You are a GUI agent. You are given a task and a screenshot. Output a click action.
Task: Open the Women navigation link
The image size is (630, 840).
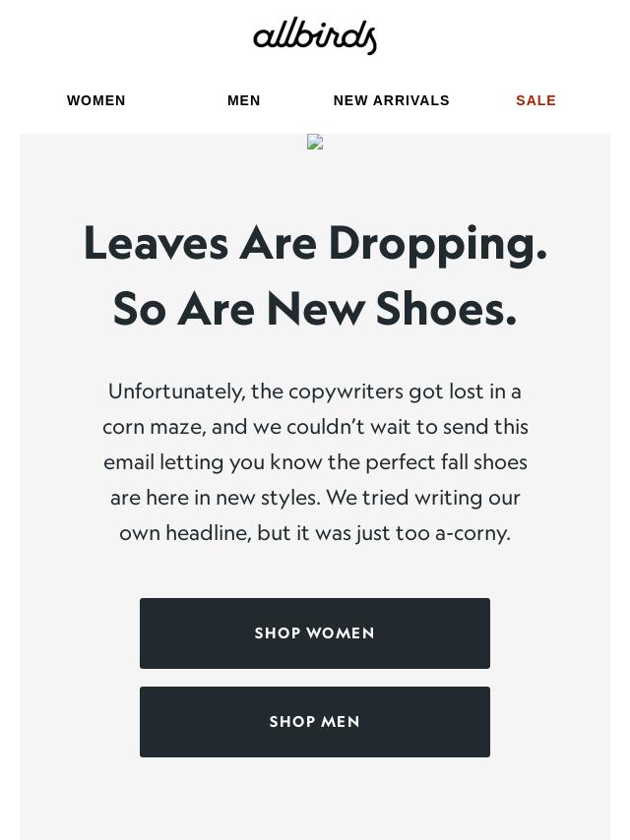[96, 100]
